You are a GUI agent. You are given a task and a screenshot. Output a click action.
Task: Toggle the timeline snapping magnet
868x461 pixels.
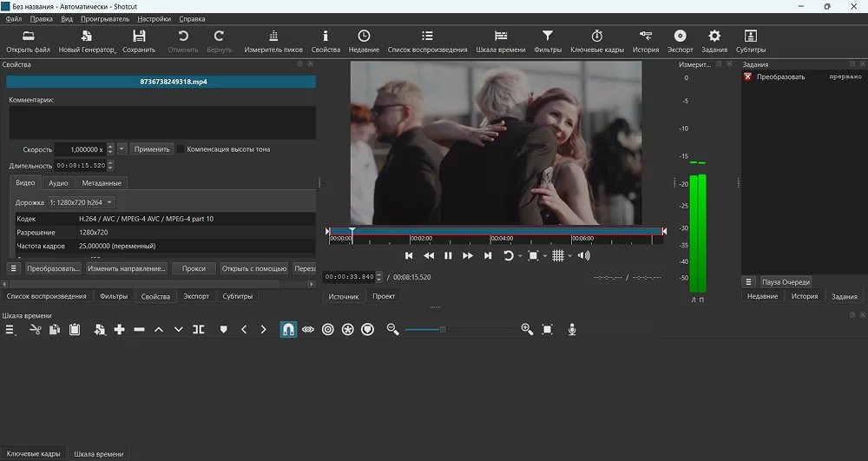click(x=288, y=330)
